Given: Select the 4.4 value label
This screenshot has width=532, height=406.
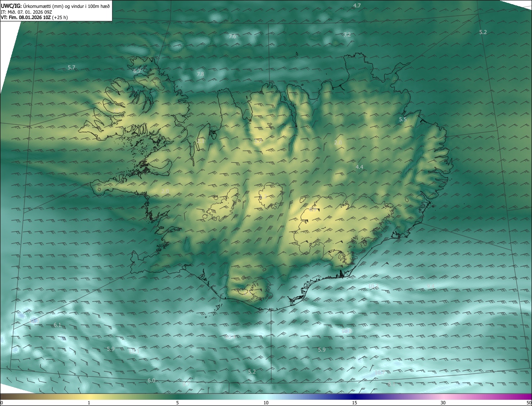Looking at the screenshot, I should [360, 167].
